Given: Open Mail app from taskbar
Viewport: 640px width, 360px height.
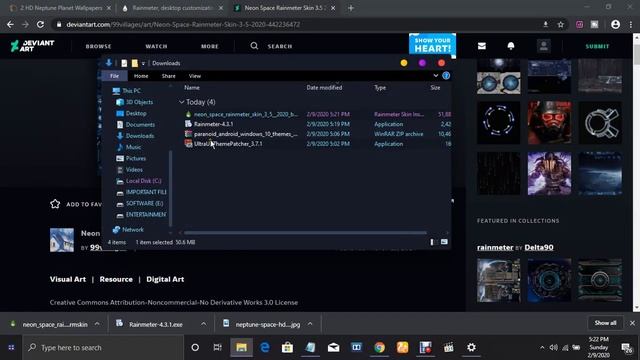Looking at the screenshot, I should tap(333, 347).
